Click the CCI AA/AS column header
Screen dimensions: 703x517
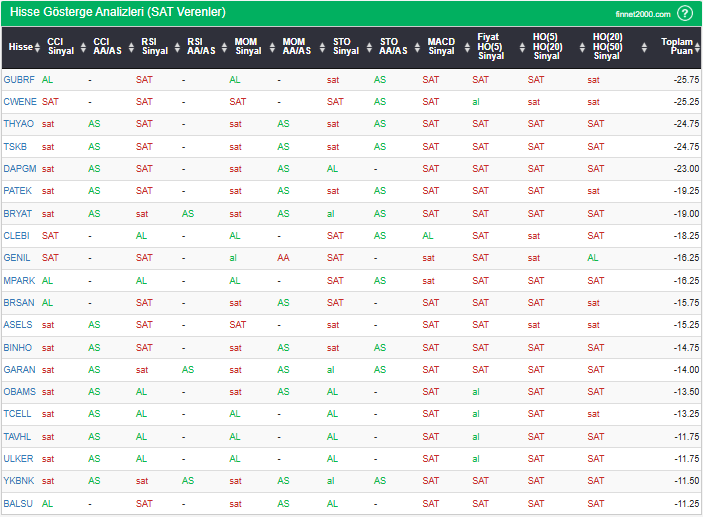point(108,47)
